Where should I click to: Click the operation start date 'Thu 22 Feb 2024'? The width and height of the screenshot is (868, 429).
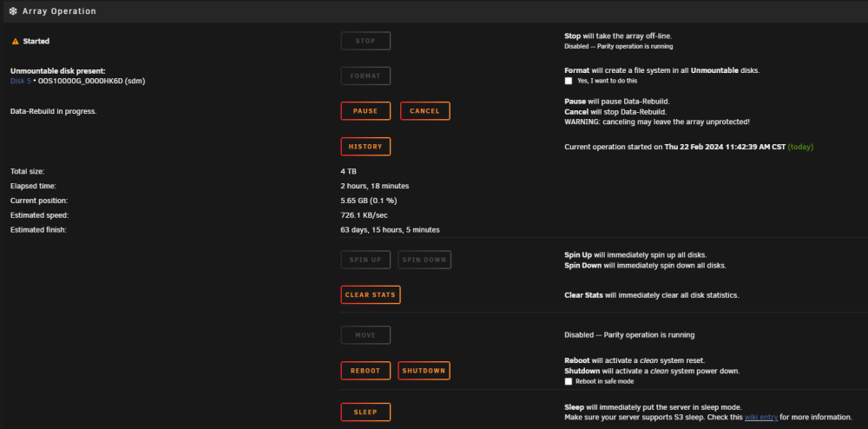tap(694, 148)
